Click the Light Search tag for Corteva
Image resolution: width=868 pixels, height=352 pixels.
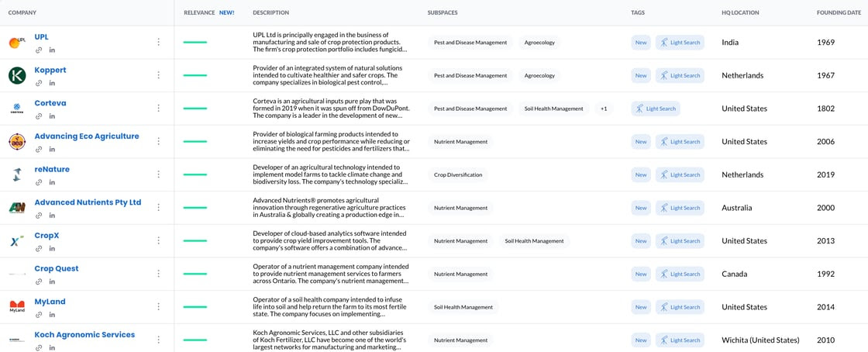656,109
